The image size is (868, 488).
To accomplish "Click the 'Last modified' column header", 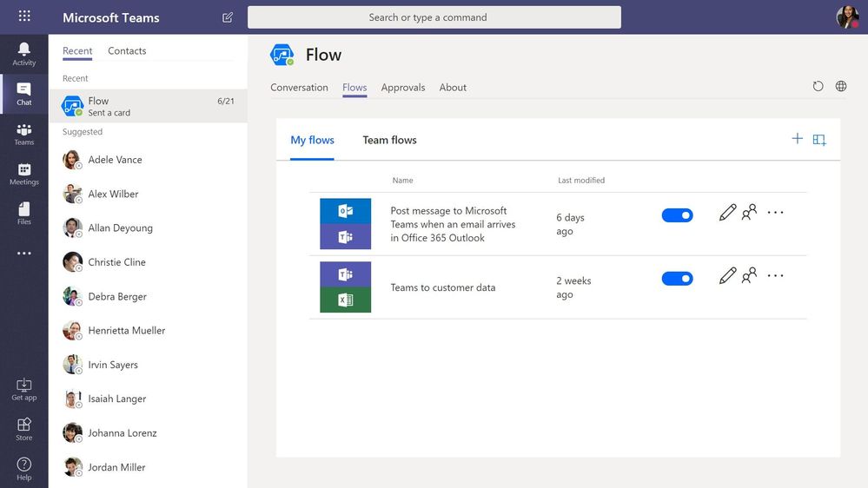I will [x=581, y=181].
